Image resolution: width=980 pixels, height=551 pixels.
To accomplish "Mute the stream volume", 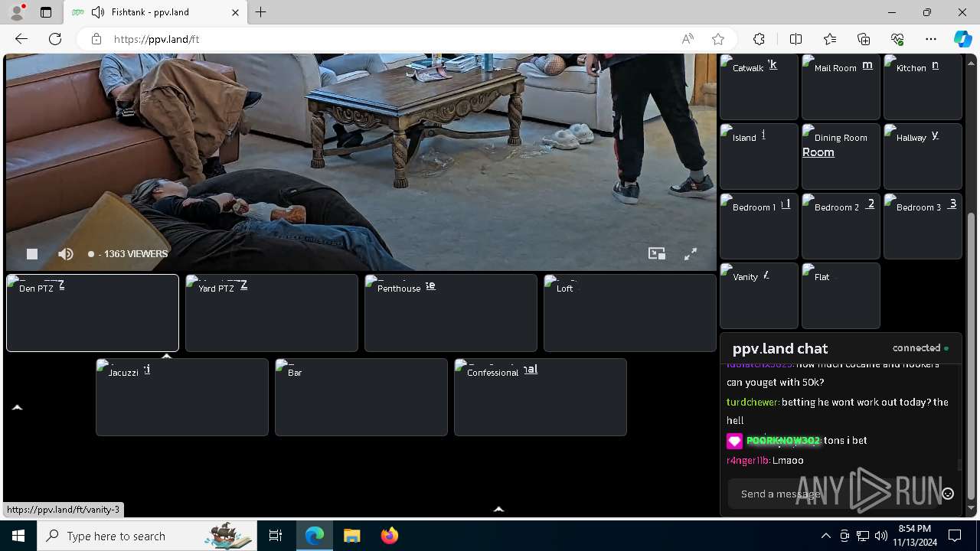I will pos(66,254).
